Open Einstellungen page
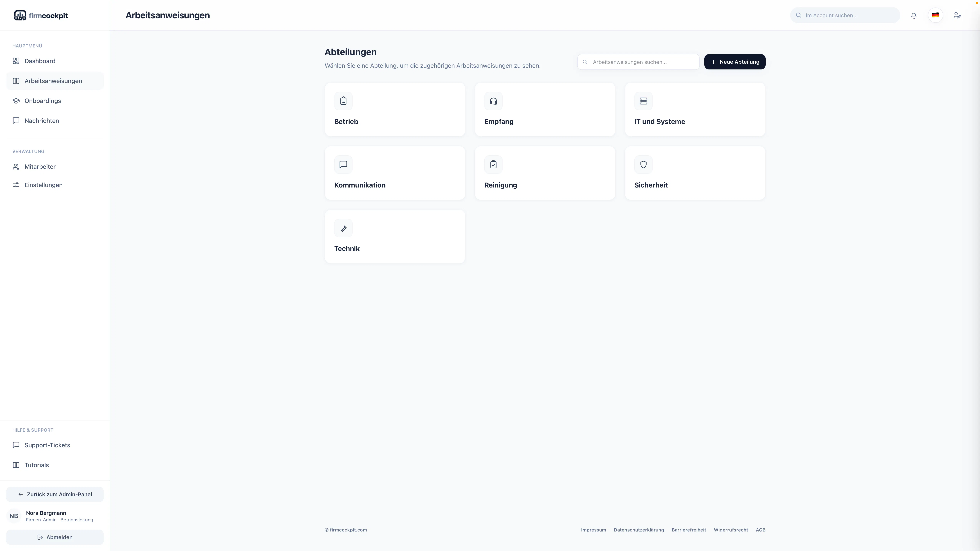Viewport: 980px width, 551px height. click(55, 185)
